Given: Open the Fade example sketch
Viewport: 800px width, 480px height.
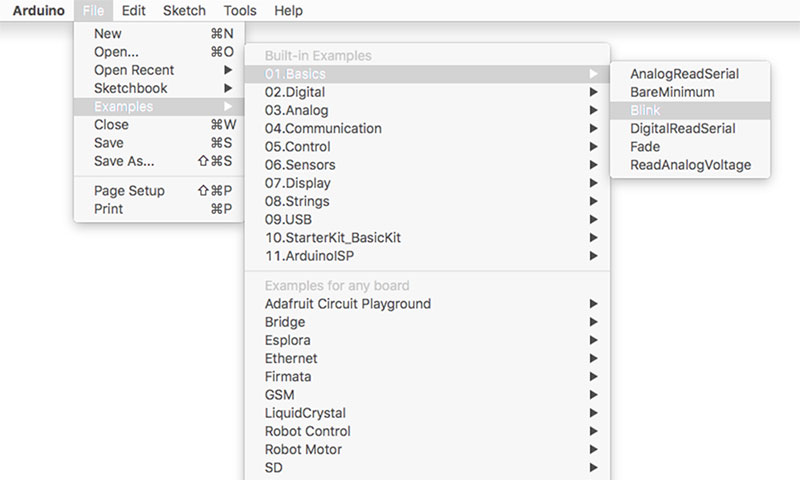Looking at the screenshot, I should 645,147.
